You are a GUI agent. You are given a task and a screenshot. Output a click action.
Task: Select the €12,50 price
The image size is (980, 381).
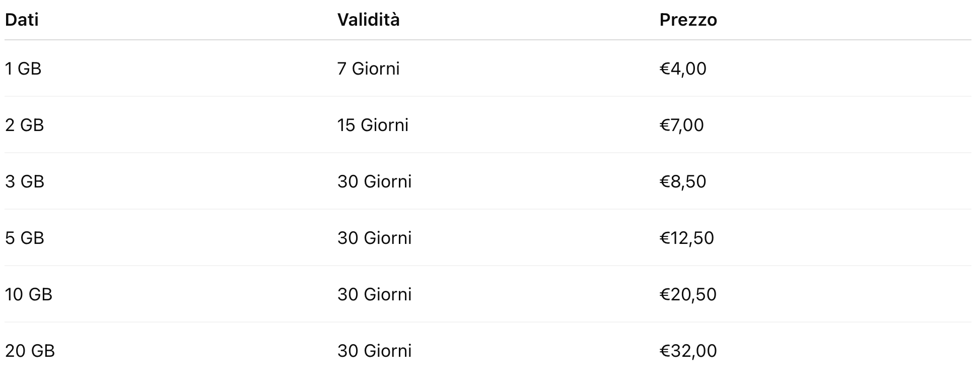686,238
